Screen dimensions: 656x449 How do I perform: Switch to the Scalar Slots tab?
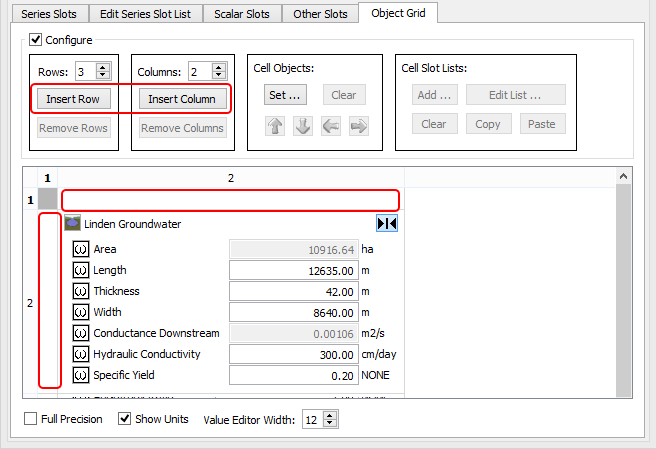(241, 14)
